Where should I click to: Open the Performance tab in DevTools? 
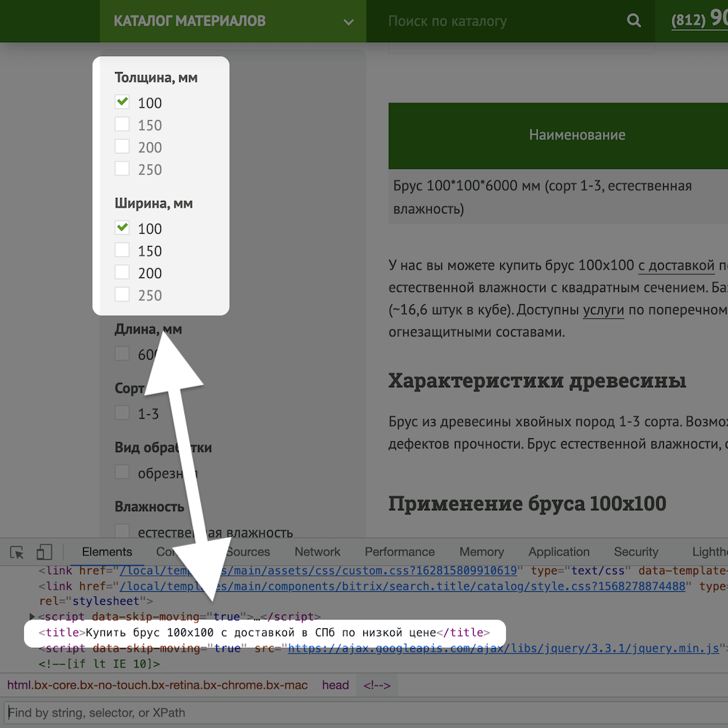point(399,552)
